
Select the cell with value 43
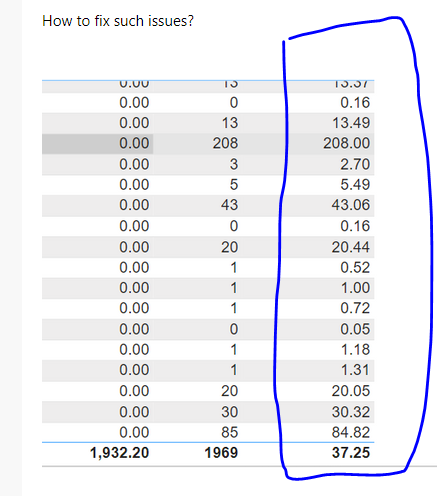click(x=229, y=205)
